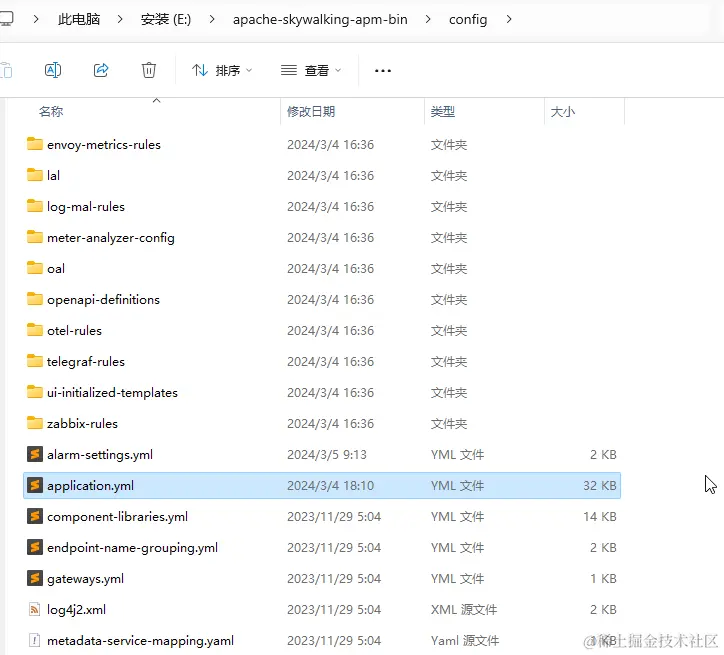Image resolution: width=724 pixels, height=655 pixels.
Task: Click the Delete trash icon
Action: point(149,70)
